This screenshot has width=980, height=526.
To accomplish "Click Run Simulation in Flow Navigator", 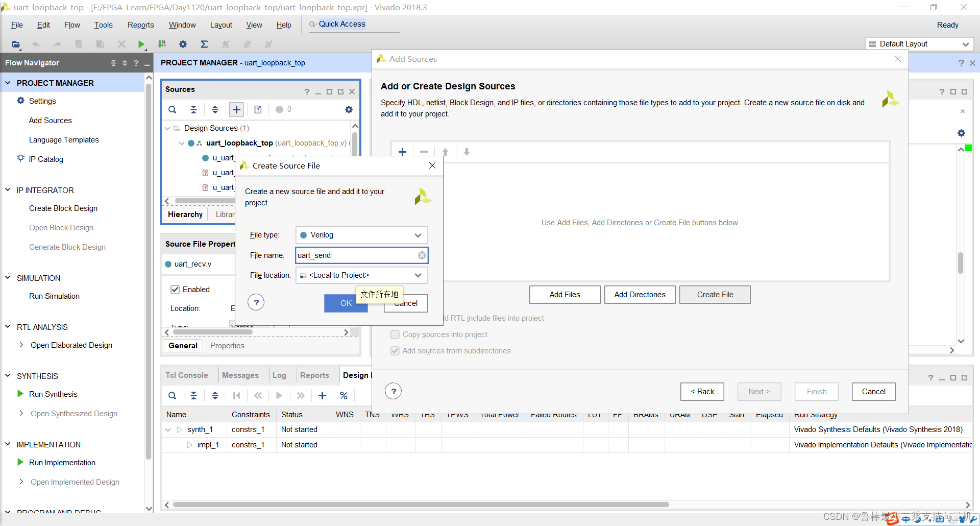I will 54,296.
